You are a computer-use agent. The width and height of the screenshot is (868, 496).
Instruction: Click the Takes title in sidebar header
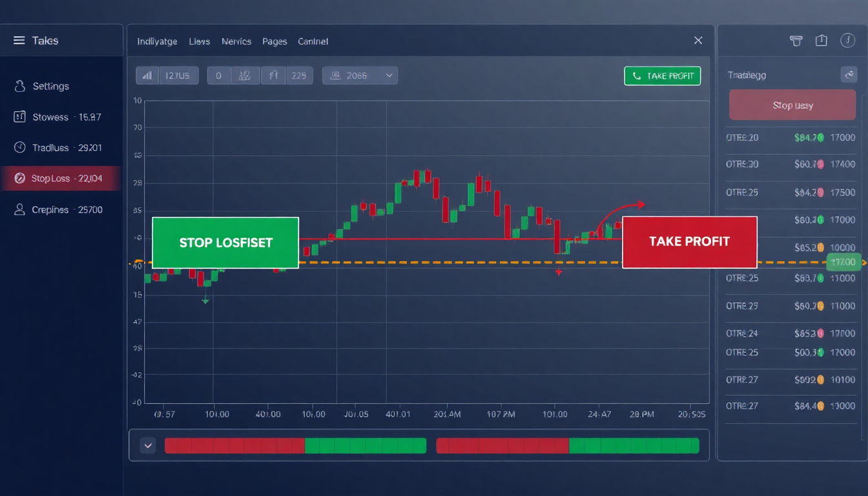45,41
